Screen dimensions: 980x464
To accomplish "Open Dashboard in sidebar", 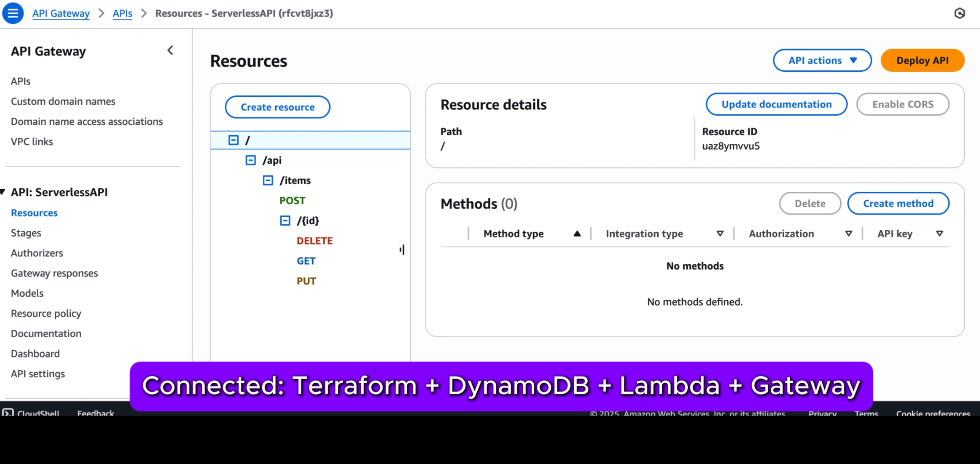I will pos(35,354).
